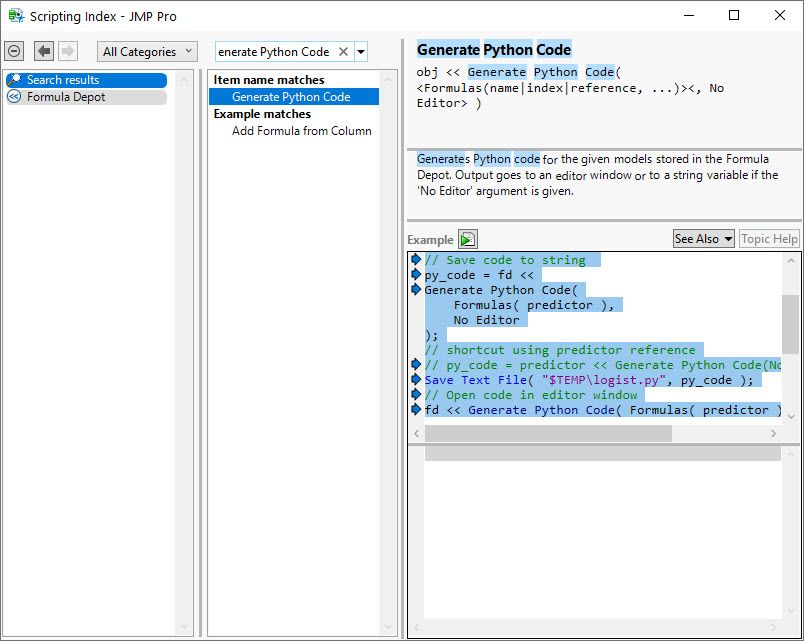The height and width of the screenshot is (641, 804).
Task: Select Add Formula from Column example
Action: (302, 131)
